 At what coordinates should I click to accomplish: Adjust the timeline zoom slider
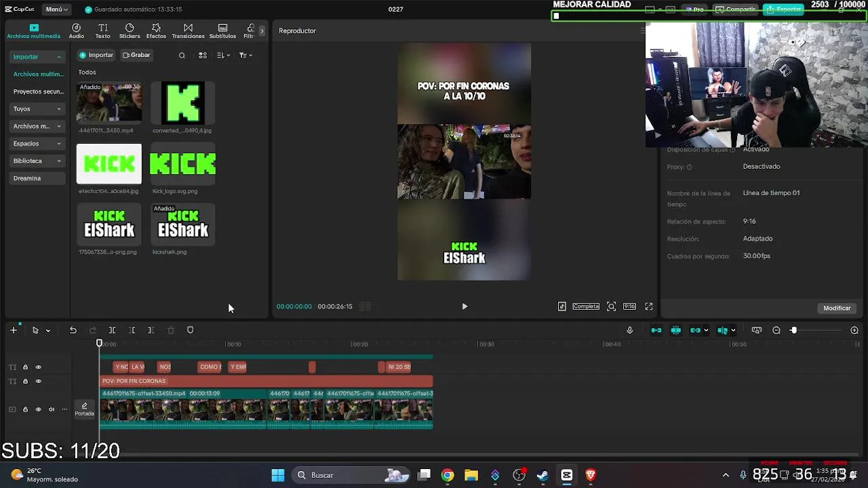tap(793, 330)
